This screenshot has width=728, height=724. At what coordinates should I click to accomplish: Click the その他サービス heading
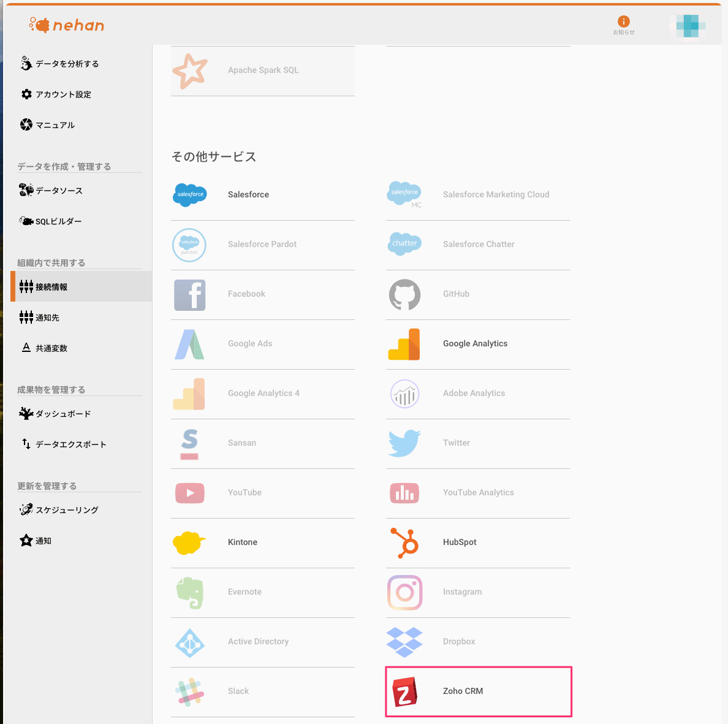[x=214, y=156]
